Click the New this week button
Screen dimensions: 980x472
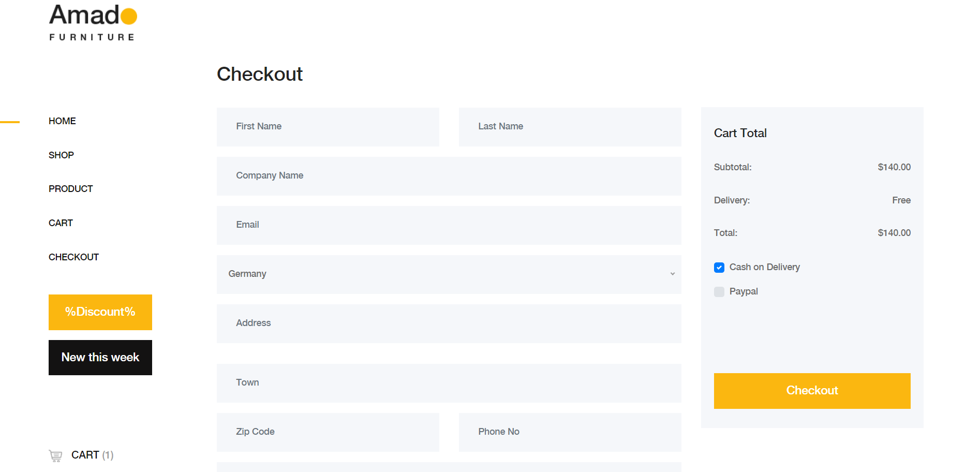click(100, 358)
